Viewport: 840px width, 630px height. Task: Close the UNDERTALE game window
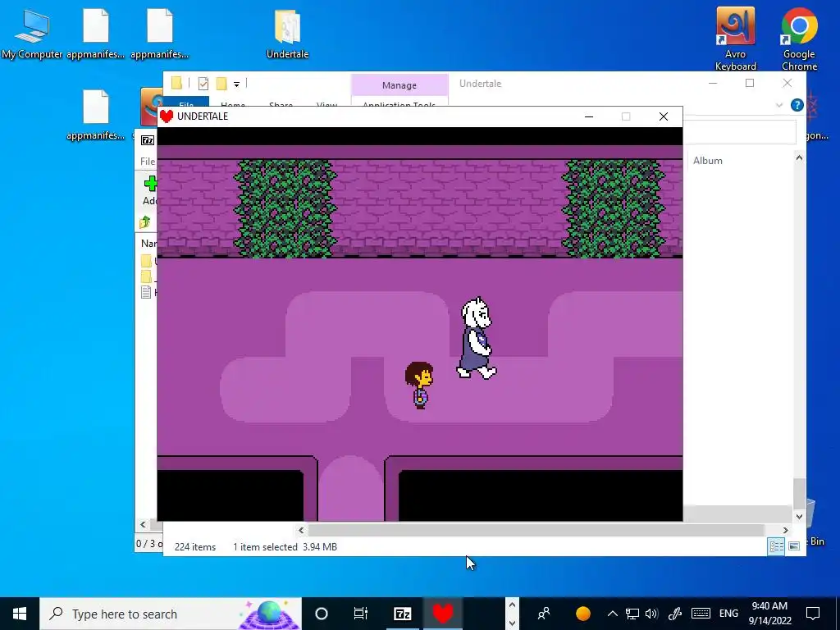(663, 116)
